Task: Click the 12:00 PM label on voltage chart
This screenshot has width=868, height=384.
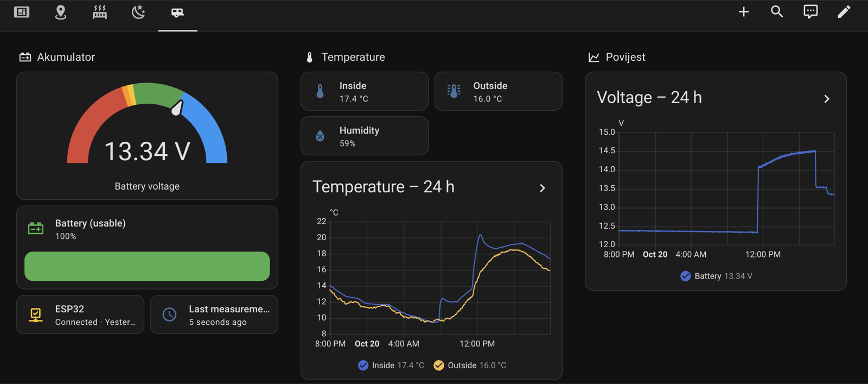Action: [763, 255]
